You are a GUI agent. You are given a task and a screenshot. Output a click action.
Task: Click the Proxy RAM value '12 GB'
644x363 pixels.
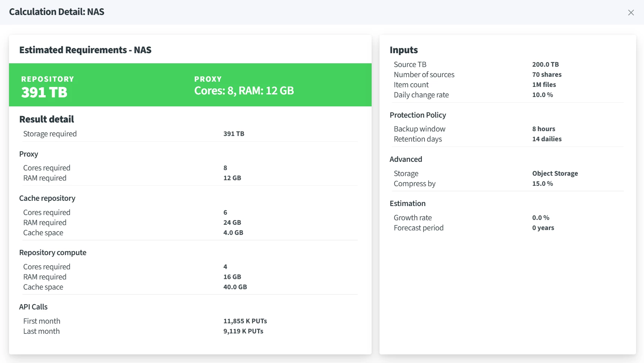pyautogui.click(x=232, y=178)
